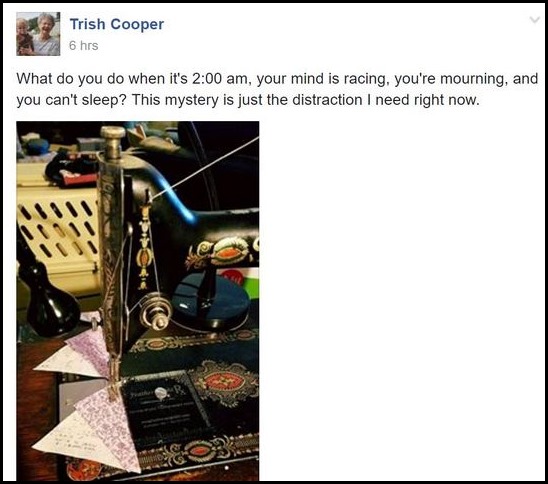Click the second line of the post text
This screenshot has height=484, width=548.
247,100
